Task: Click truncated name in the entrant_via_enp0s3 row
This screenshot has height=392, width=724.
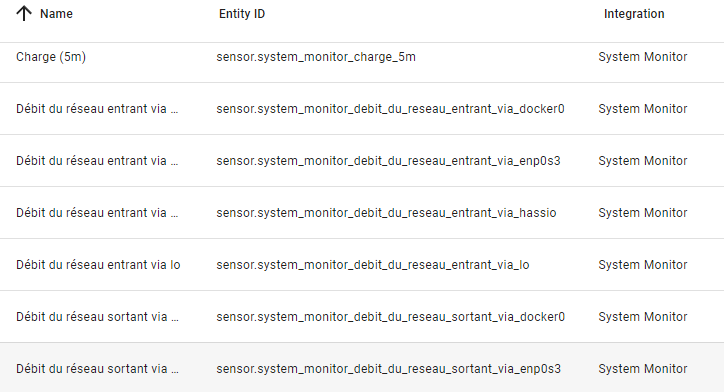Action: (97, 161)
